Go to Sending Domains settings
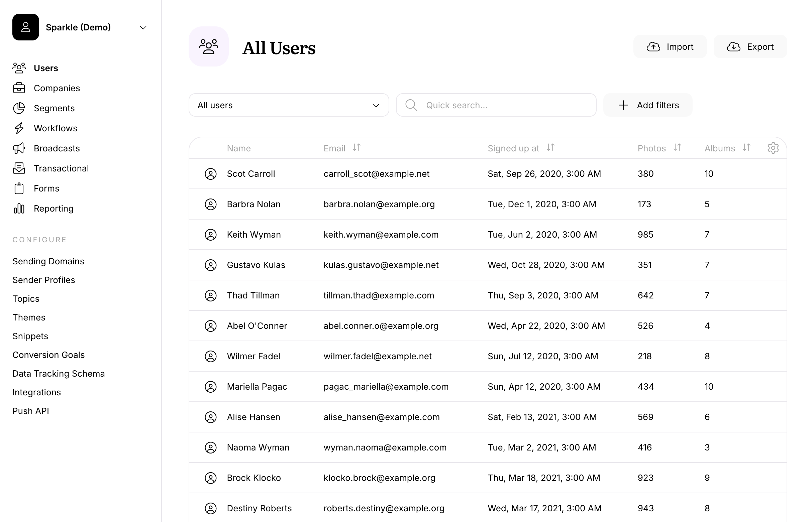This screenshot has width=812, height=522. [x=48, y=261]
